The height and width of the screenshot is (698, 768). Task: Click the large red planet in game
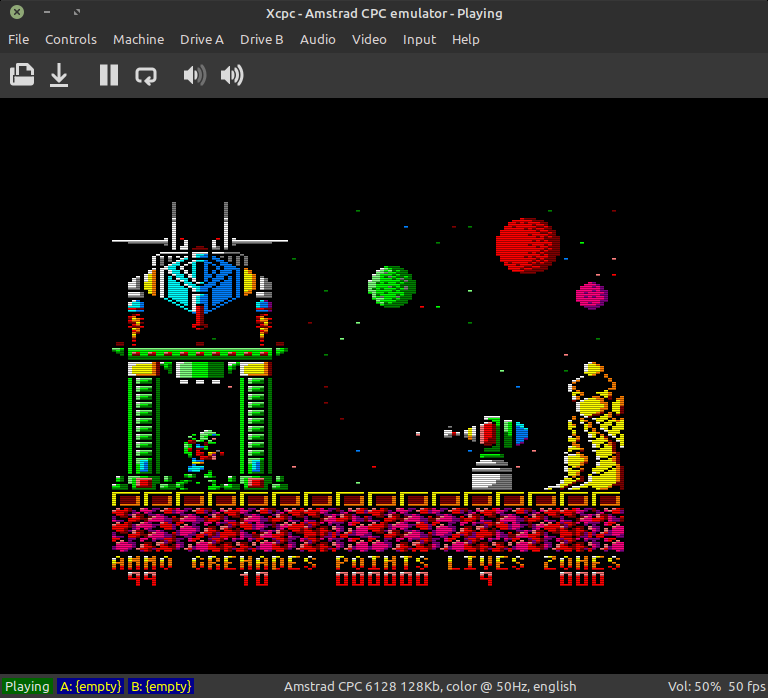tap(528, 245)
